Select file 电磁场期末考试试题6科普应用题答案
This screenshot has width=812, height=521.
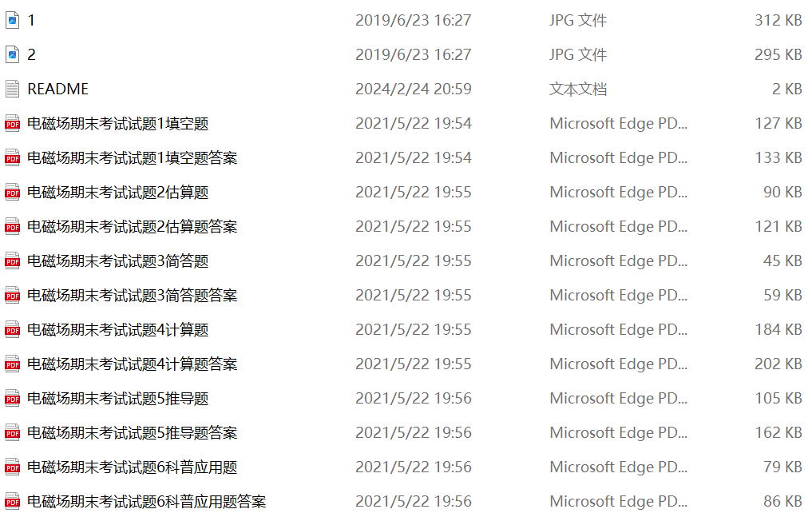coord(146,501)
